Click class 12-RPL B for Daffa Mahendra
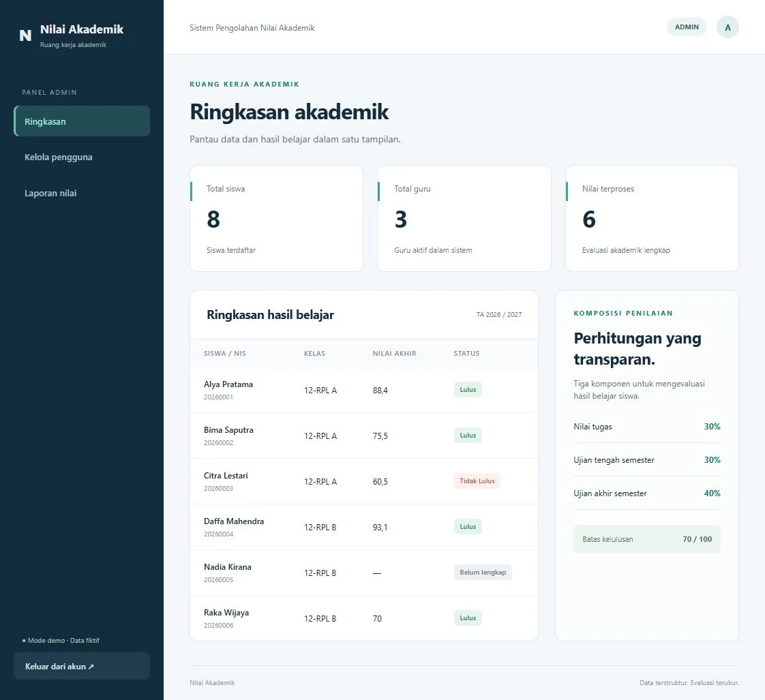The height and width of the screenshot is (700, 765). pyautogui.click(x=320, y=528)
